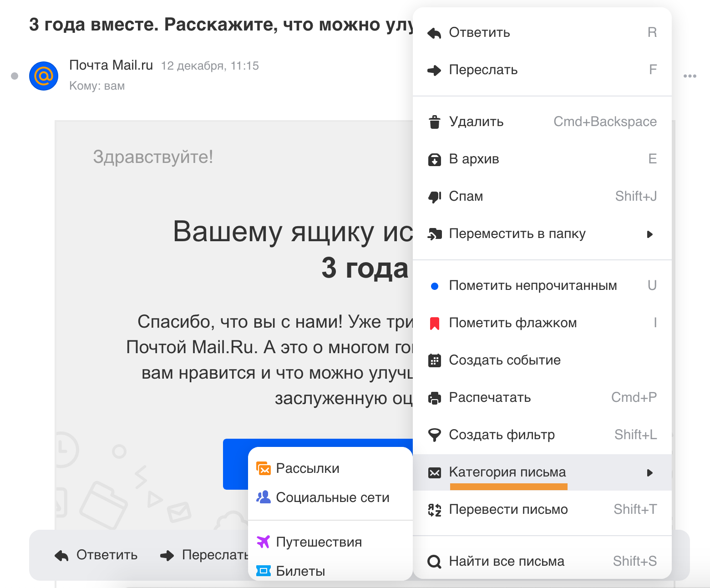The height and width of the screenshot is (588, 710).
Task: Open the three-dots more actions menu
Action: coord(690,76)
